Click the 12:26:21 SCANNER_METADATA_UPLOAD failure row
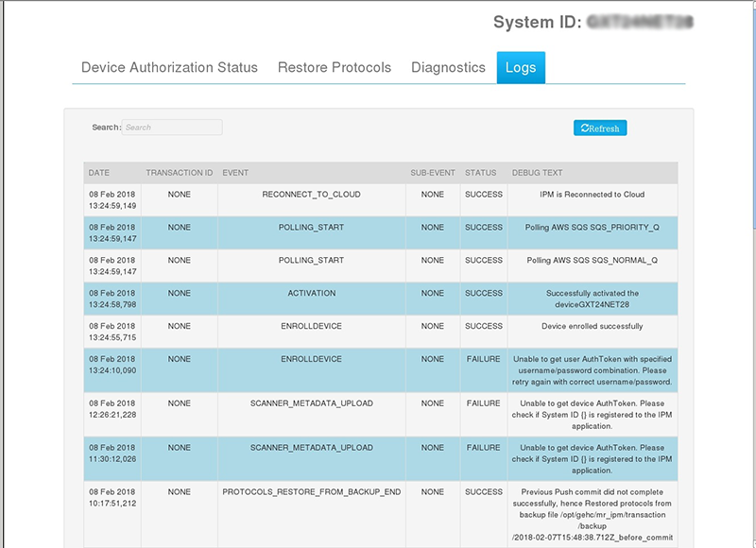Viewport: 756px width, 548px height. click(312, 403)
